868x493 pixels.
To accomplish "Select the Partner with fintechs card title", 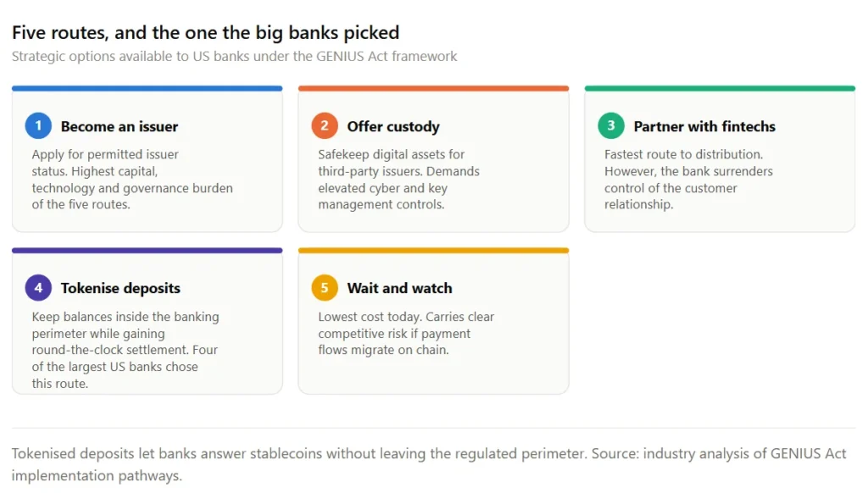I will [704, 127].
